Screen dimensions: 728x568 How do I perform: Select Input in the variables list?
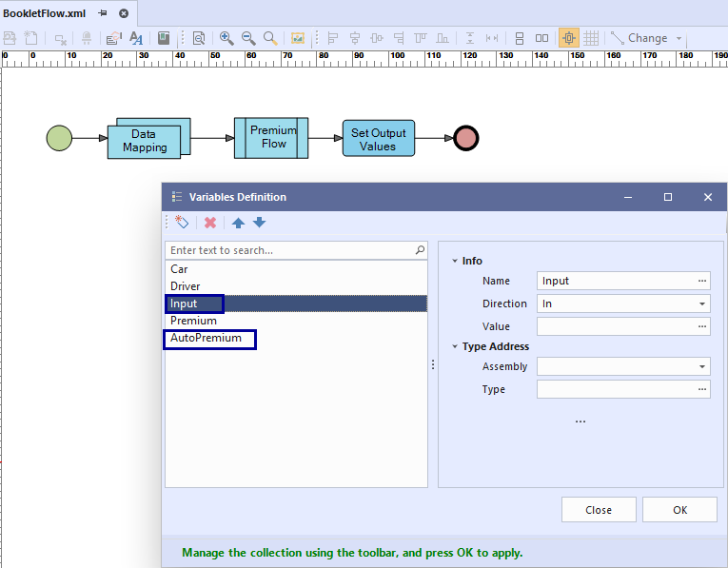pyautogui.click(x=296, y=304)
